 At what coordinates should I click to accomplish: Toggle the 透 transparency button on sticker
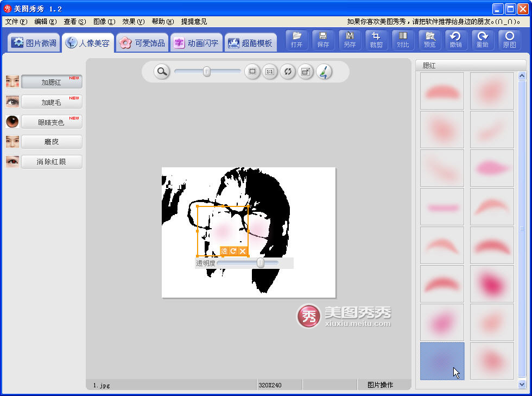[224, 251]
